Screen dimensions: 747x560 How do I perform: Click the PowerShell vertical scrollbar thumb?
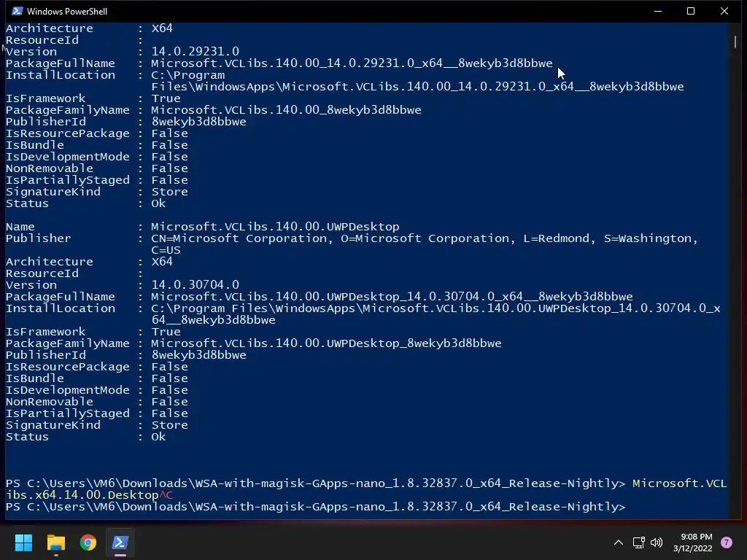735,42
